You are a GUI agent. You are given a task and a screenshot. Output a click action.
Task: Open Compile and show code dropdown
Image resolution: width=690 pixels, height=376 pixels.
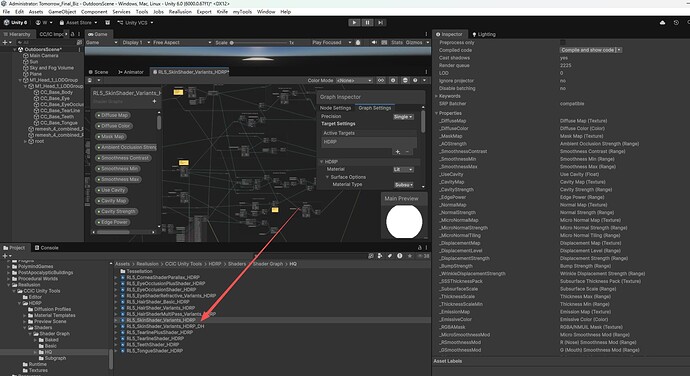[591, 50]
